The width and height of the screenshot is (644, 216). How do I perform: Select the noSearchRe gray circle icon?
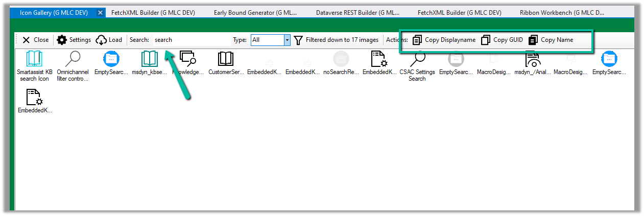point(341,60)
